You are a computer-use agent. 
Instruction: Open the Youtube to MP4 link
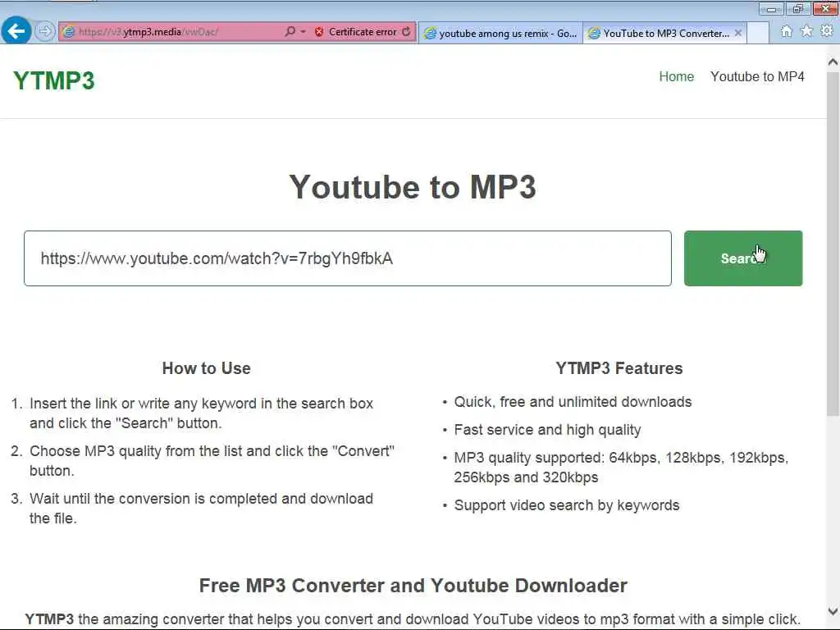coord(757,76)
